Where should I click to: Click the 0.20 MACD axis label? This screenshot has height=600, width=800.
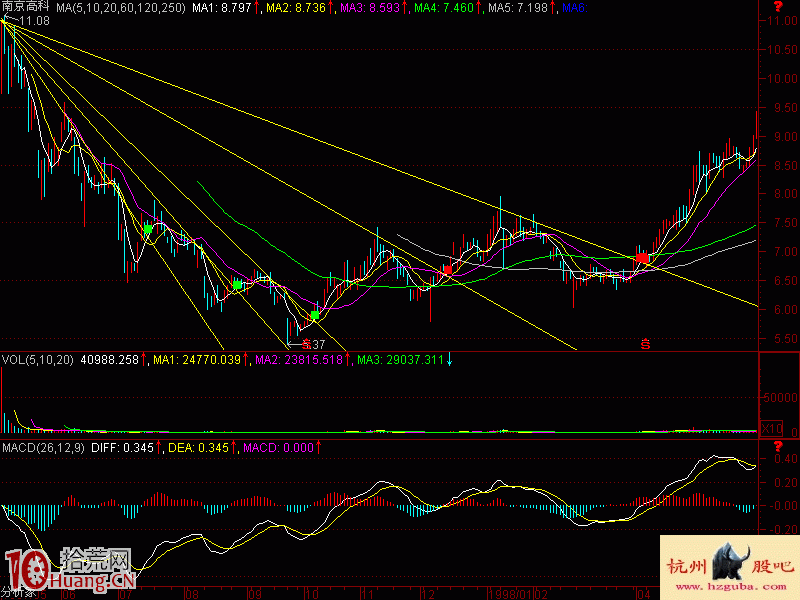[x=786, y=482]
